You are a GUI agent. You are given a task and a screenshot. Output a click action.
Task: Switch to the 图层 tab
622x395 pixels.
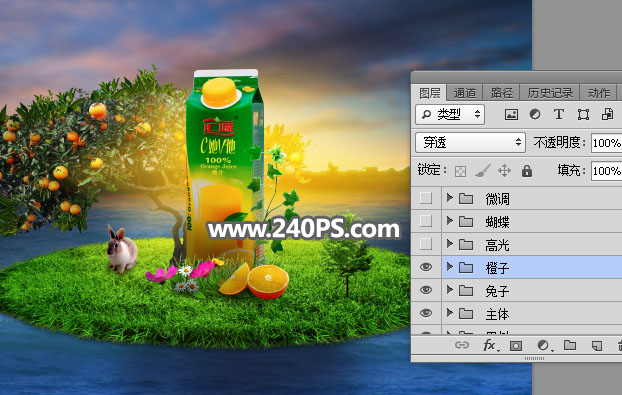[x=430, y=93]
